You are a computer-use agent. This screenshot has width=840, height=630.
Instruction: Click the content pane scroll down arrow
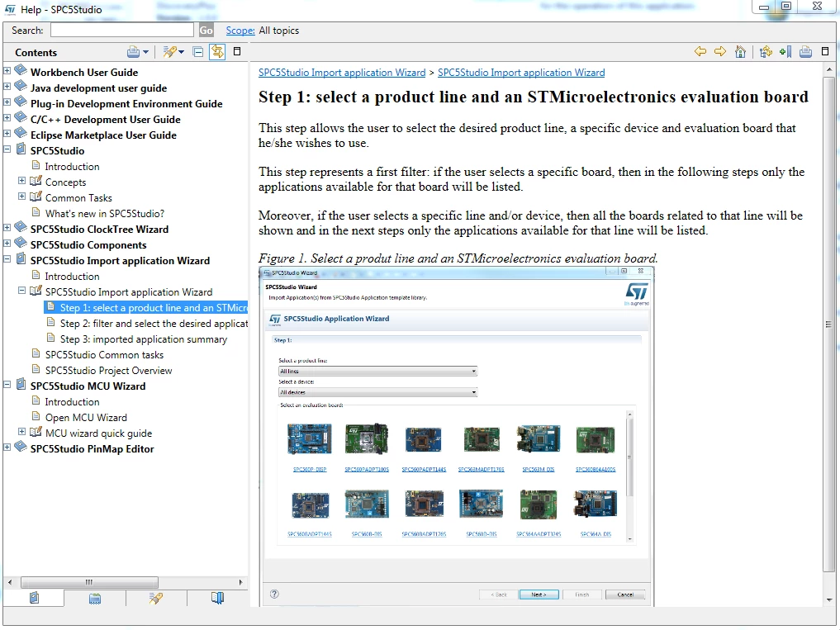tap(828, 599)
